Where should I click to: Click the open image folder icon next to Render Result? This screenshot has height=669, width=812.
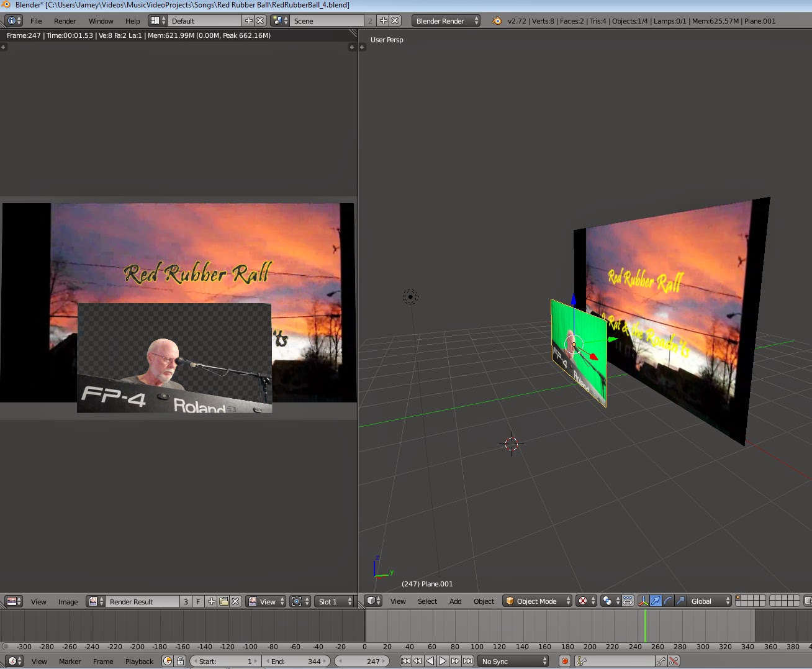(223, 601)
